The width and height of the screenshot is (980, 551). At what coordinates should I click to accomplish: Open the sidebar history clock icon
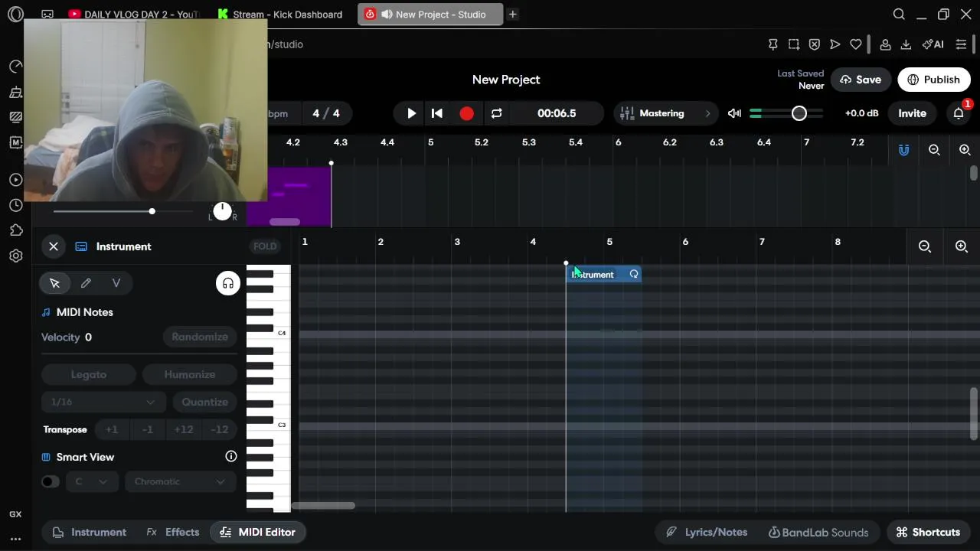(x=16, y=205)
